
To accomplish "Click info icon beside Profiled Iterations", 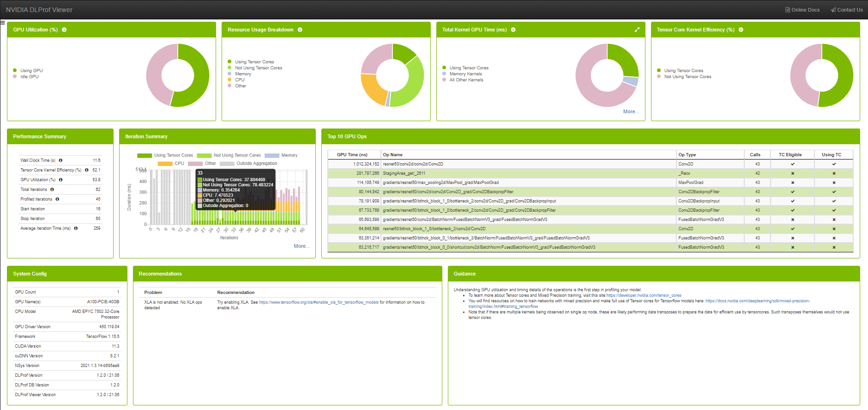I will 57,199.
